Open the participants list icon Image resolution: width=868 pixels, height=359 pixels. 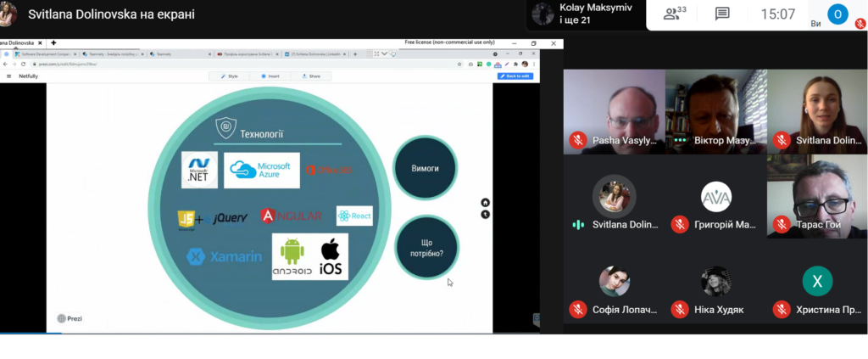(x=674, y=14)
